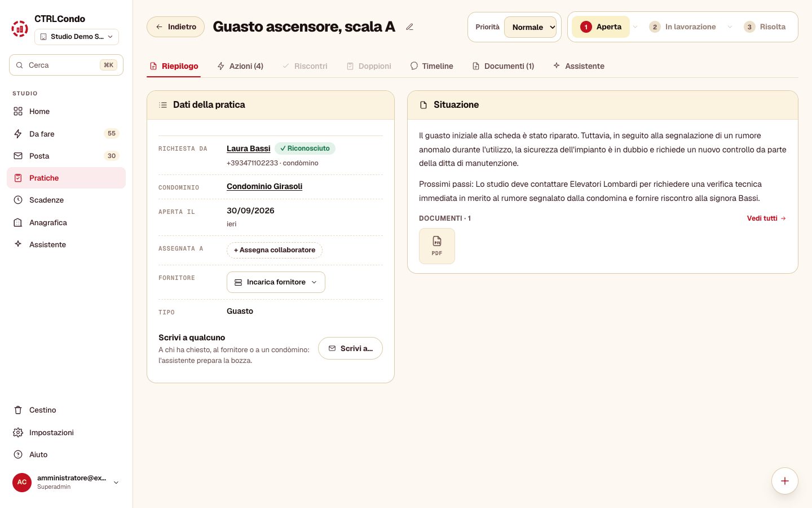
Task: Open the Aiuto help page
Action: [x=66, y=454]
